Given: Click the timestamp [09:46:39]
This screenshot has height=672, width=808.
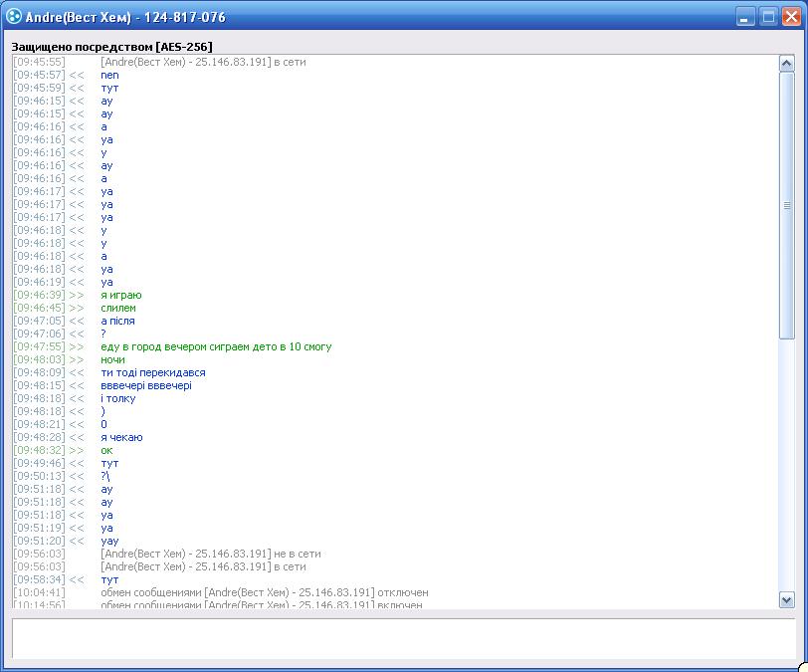Looking at the screenshot, I should click(x=39, y=295).
